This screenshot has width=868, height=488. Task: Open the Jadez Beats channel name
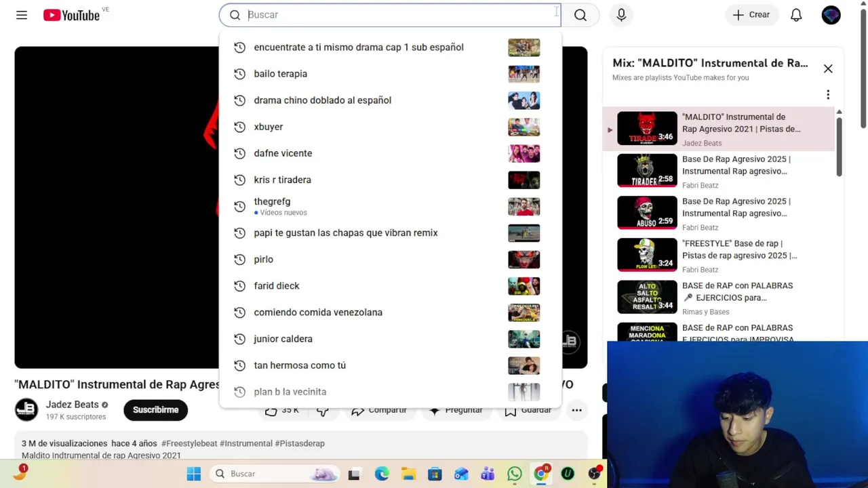(x=72, y=405)
